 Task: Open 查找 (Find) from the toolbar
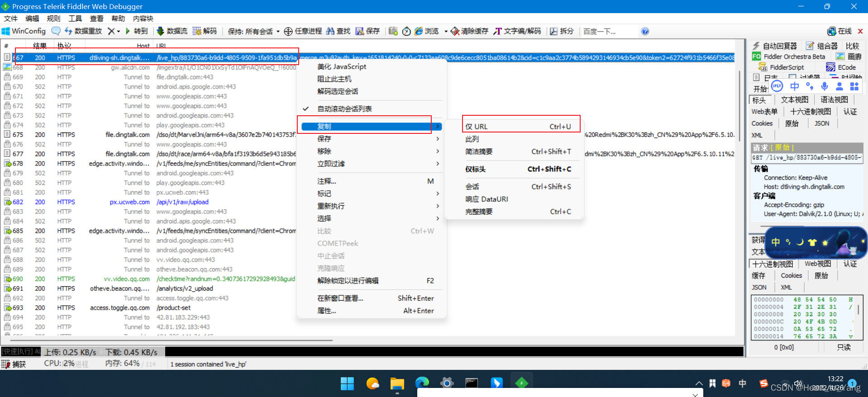point(338,31)
